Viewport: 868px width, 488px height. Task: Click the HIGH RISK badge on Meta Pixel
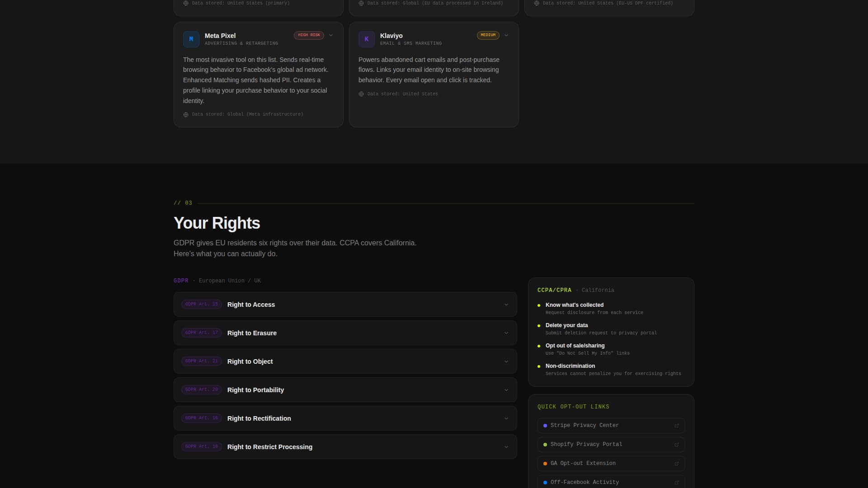tap(309, 35)
